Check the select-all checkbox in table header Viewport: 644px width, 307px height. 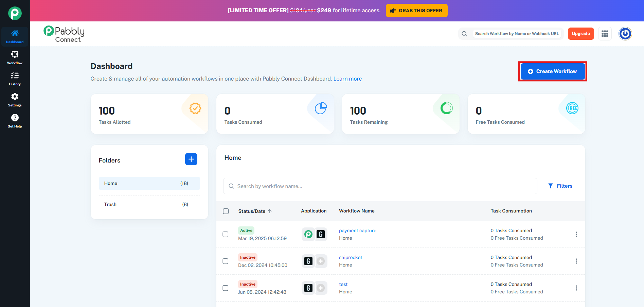226,211
